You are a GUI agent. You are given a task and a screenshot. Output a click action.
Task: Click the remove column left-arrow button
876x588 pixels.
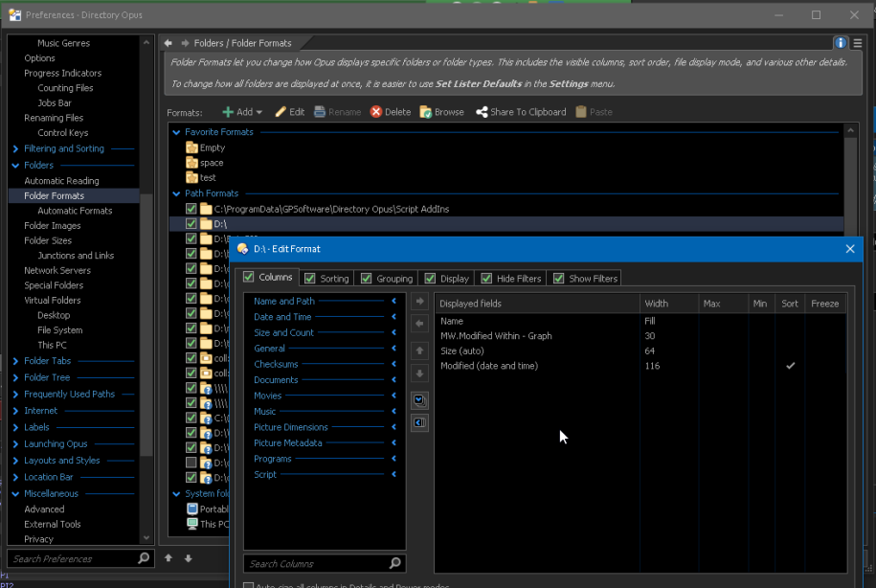click(x=419, y=324)
